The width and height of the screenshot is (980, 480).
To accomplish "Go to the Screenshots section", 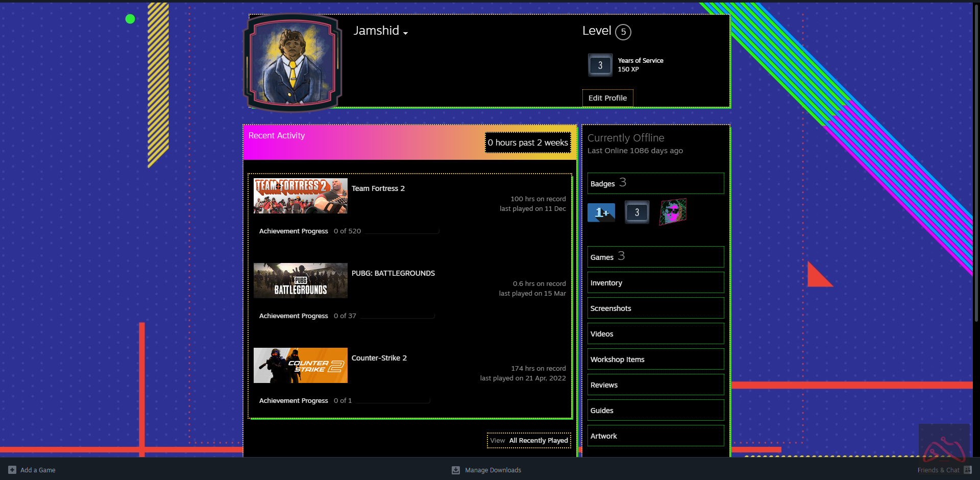I will point(610,308).
